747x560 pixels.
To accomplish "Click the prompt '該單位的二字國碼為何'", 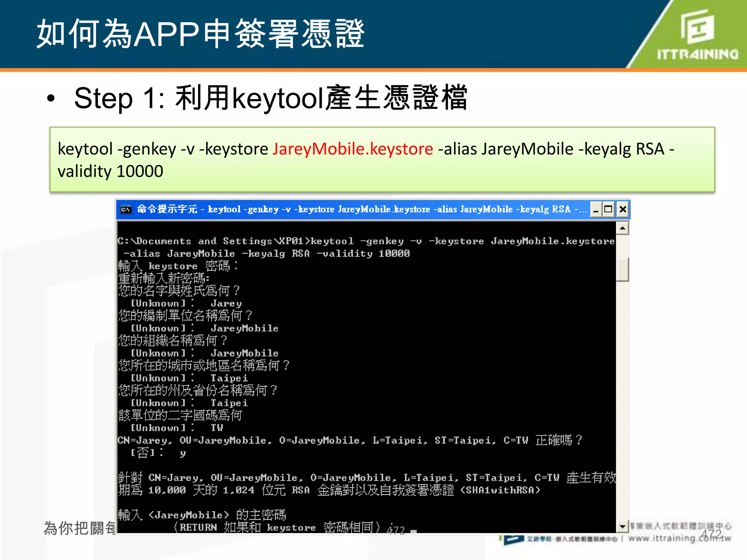I will click(x=180, y=415).
